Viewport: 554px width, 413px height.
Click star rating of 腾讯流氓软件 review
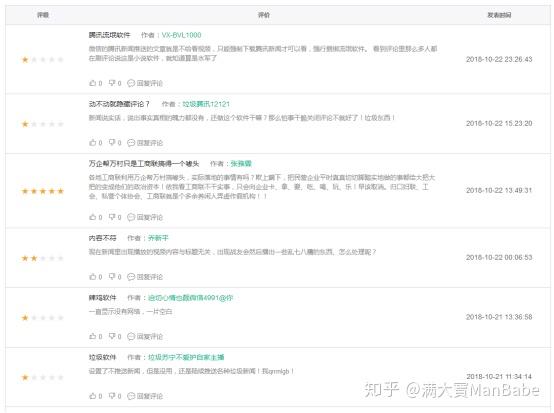[43, 60]
